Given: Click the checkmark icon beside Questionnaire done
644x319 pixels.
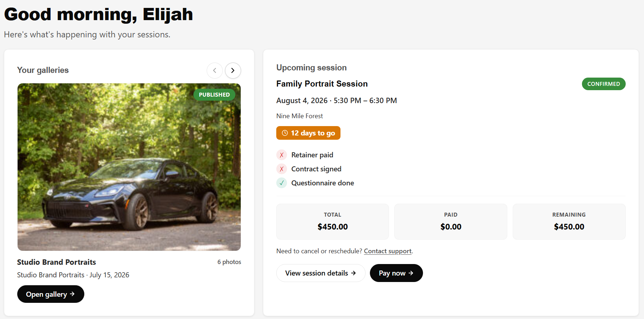Looking at the screenshot, I should point(282,183).
